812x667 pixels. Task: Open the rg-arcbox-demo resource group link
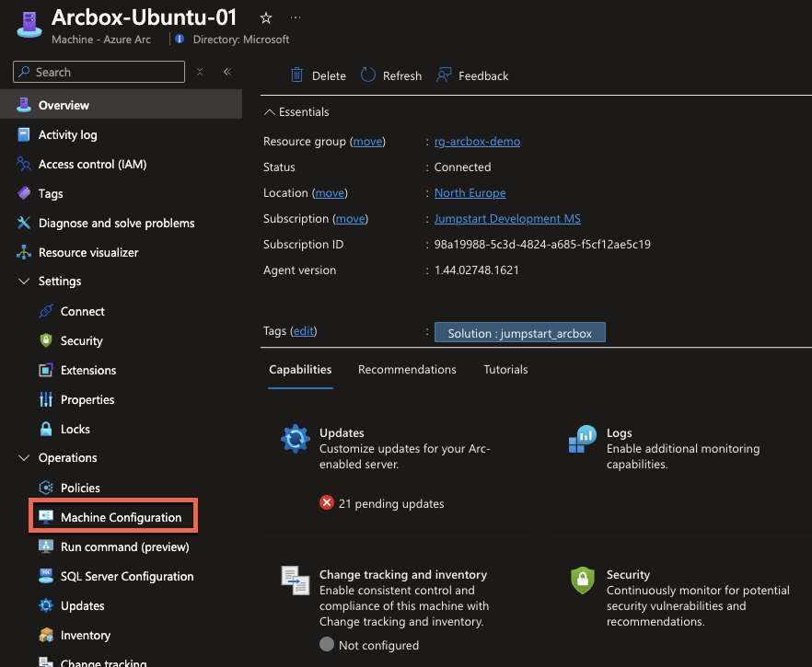[477, 142]
